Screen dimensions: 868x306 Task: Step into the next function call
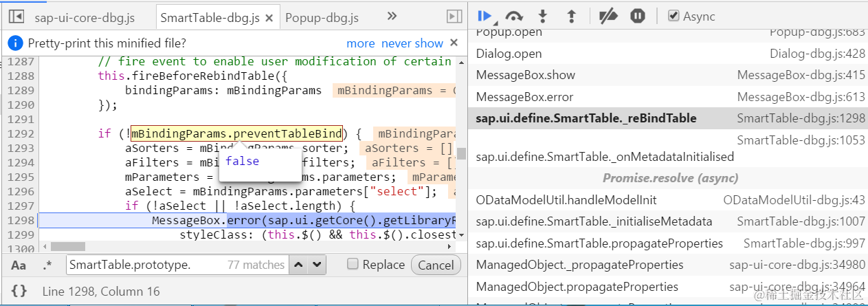(543, 16)
